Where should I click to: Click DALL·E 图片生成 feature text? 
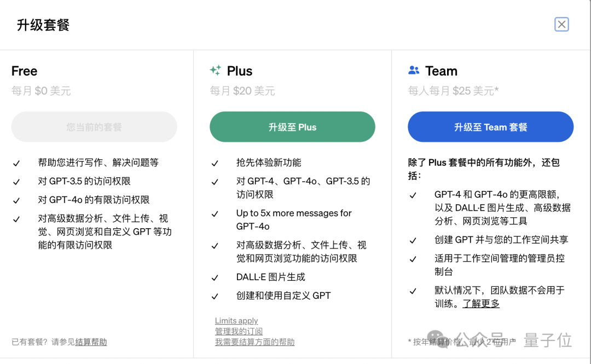click(x=271, y=277)
